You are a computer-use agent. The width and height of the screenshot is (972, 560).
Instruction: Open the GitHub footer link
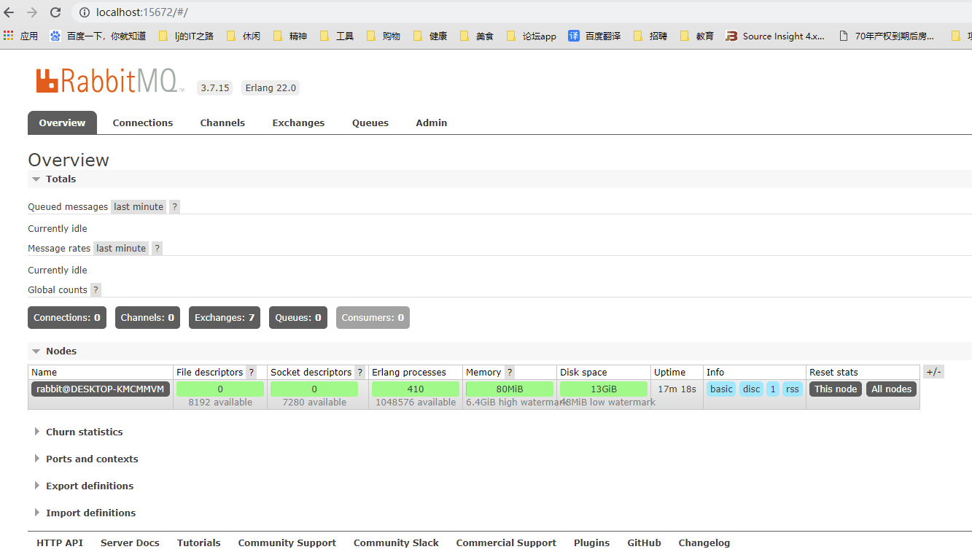point(644,543)
